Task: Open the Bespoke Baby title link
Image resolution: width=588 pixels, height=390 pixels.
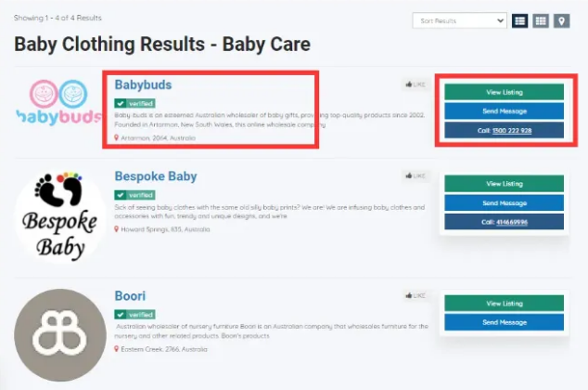Action: (156, 175)
